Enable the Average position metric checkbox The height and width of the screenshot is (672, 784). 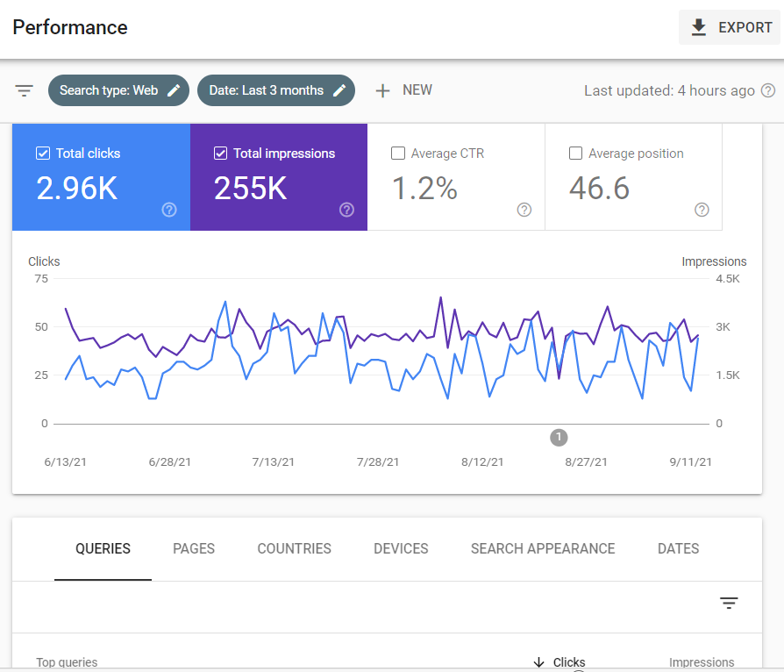(x=575, y=153)
